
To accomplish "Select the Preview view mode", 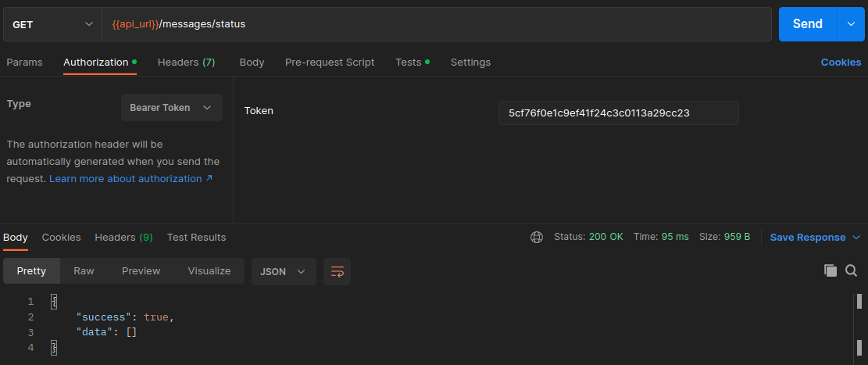I will 141,271.
